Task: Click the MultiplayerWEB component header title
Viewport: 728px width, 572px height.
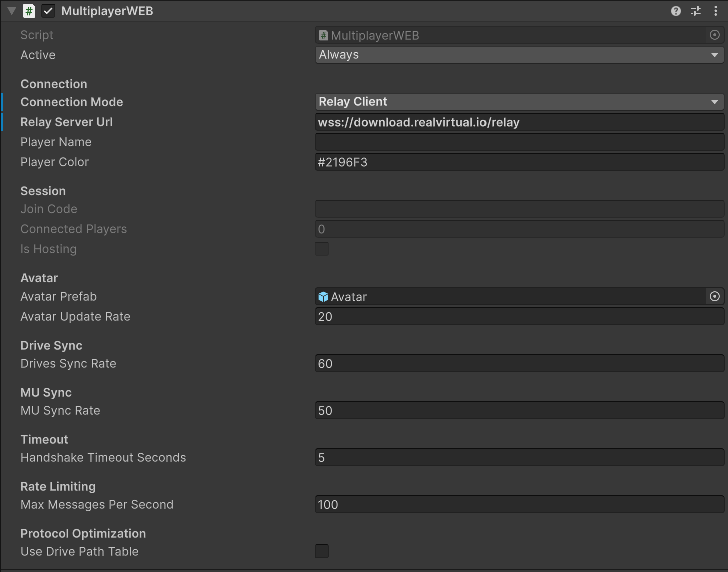Action: (107, 11)
